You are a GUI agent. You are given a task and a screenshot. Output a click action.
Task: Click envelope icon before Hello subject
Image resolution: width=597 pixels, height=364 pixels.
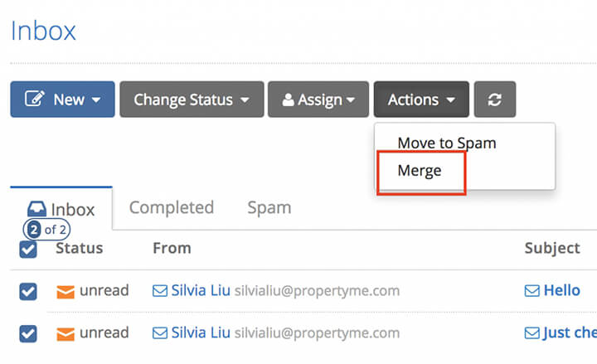tap(531, 291)
